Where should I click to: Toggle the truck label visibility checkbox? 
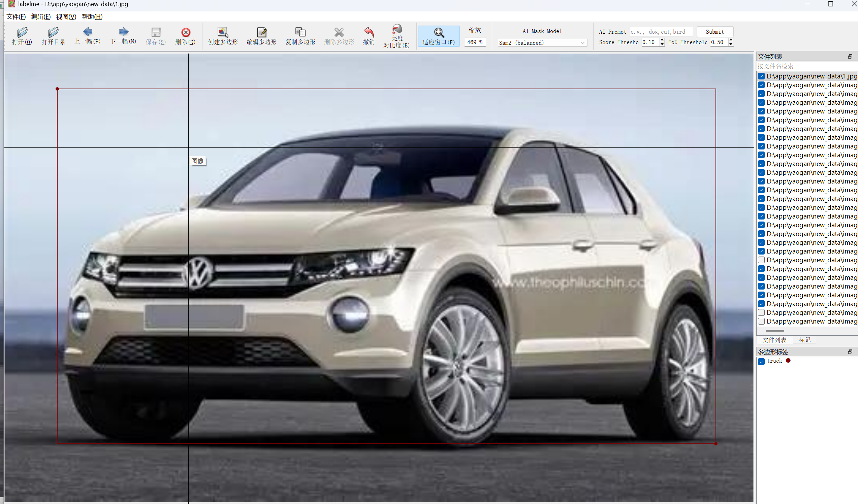pyautogui.click(x=761, y=361)
